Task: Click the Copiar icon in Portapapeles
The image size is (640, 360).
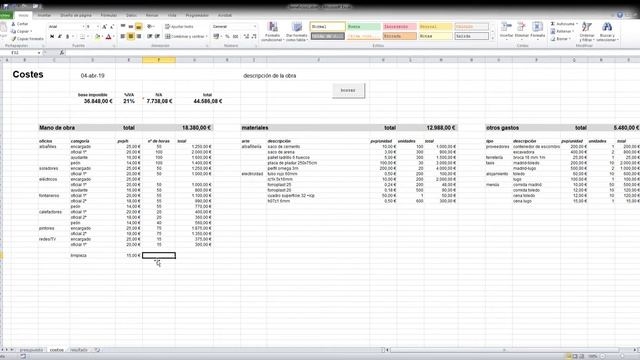Action: tap(13, 31)
